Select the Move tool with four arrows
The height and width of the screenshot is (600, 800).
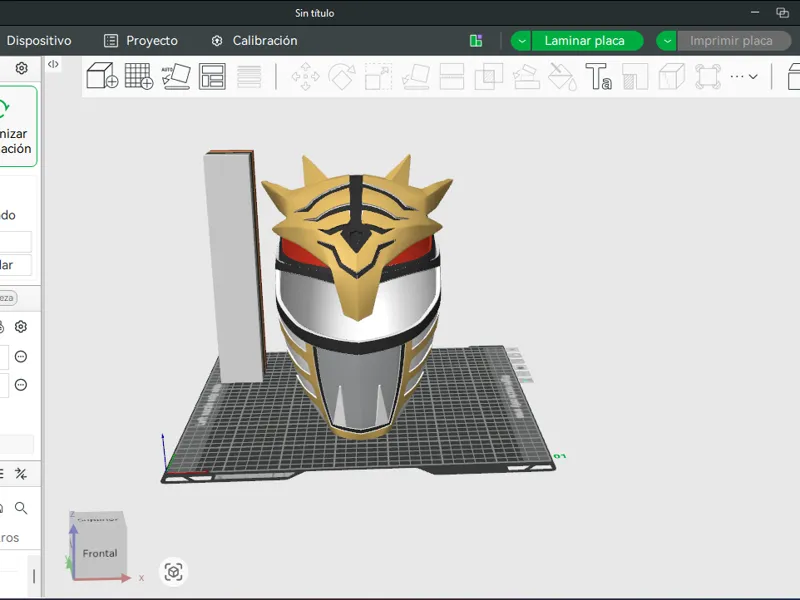[x=305, y=77]
